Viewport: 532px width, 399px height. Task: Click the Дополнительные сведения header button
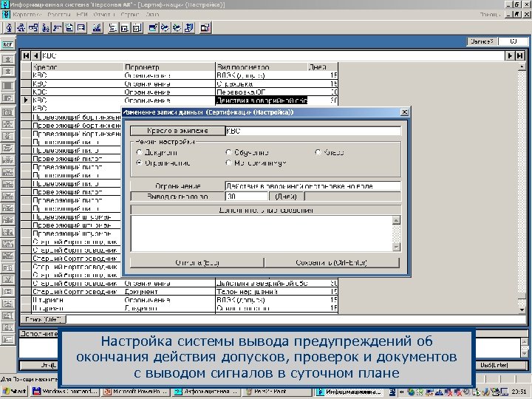tap(266, 210)
